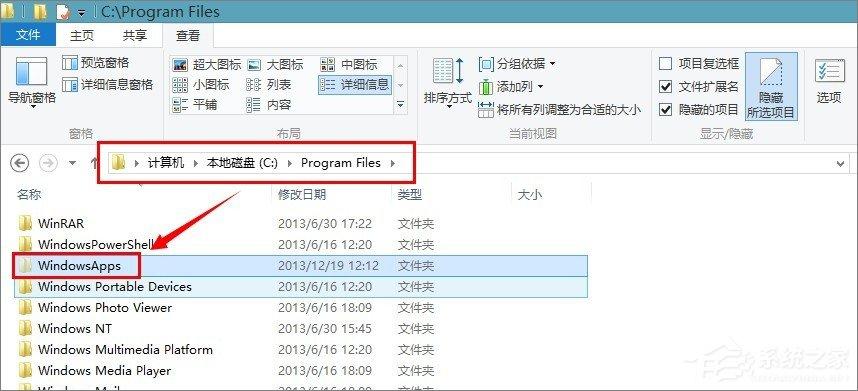
Task: Open recent locations dropdown arrow
Action: pyautogui.click(x=72, y=163)
